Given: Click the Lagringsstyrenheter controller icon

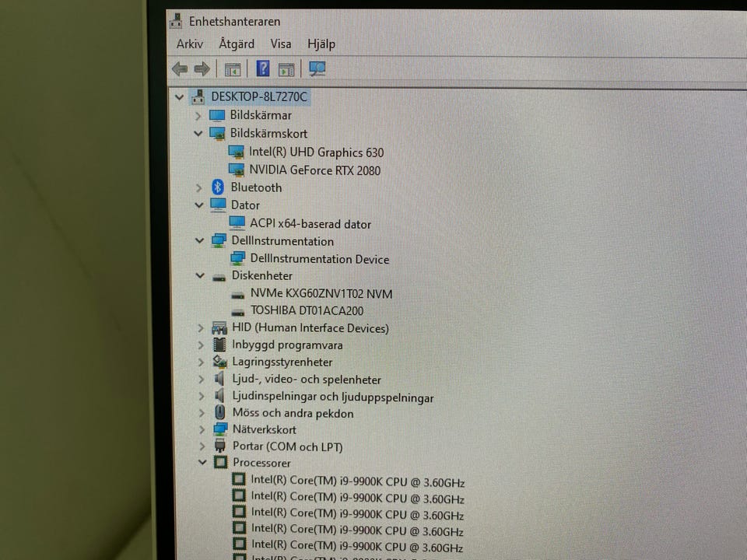Looking at the screenshot, I should click(x=219, y=362).
